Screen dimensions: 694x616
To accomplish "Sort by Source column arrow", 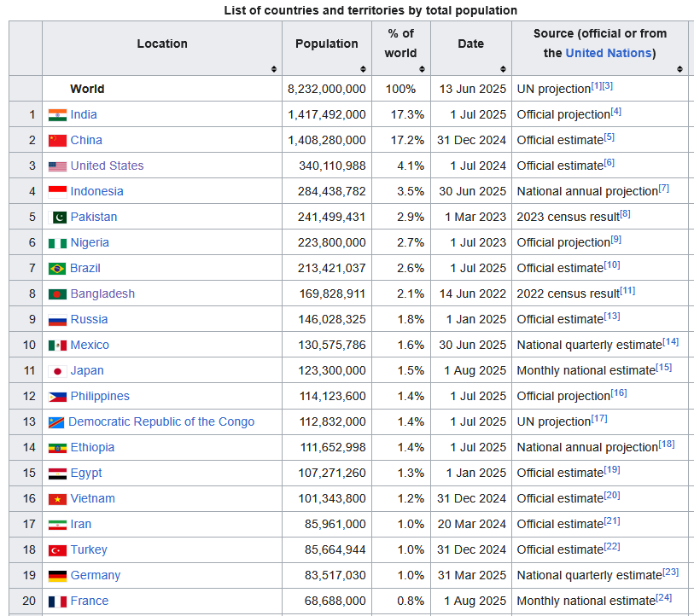I will (x=679, y=69).
